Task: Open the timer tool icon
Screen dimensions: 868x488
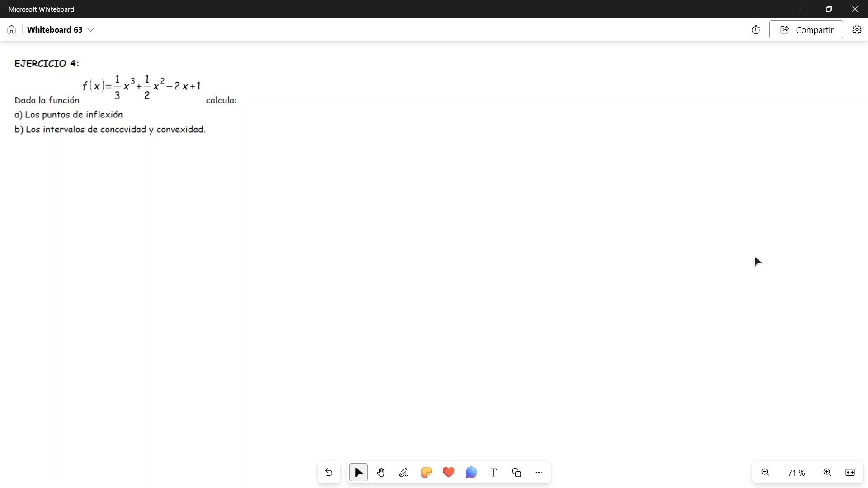Action: click(x=756, y=30)
